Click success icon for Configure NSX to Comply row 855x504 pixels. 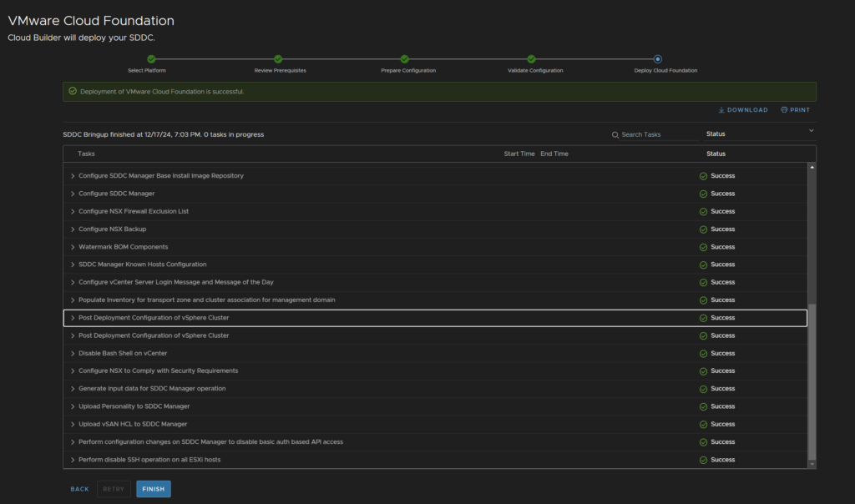click(x=703, y=371)
